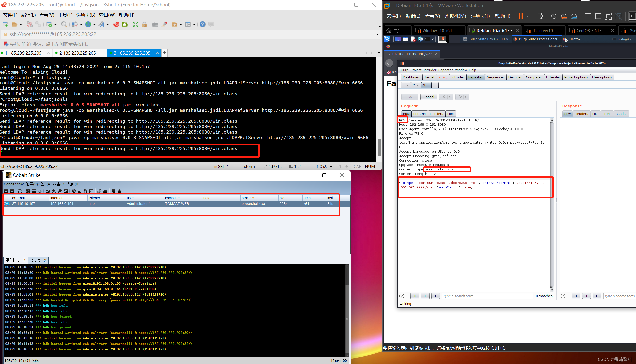636x364 pixels.
Task: Switch to Burp Proxy tab
Action: [443, 77]
